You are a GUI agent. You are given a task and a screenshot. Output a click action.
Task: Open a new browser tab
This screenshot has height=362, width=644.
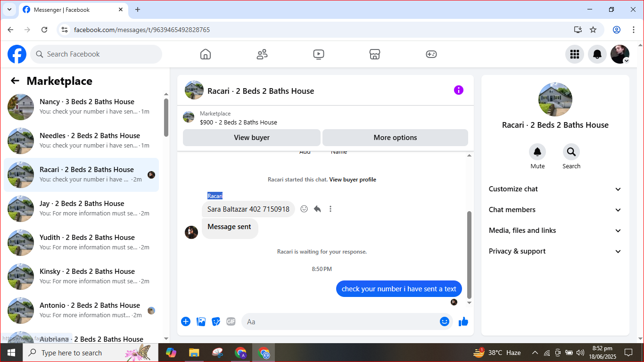click(x=138, y=9)
